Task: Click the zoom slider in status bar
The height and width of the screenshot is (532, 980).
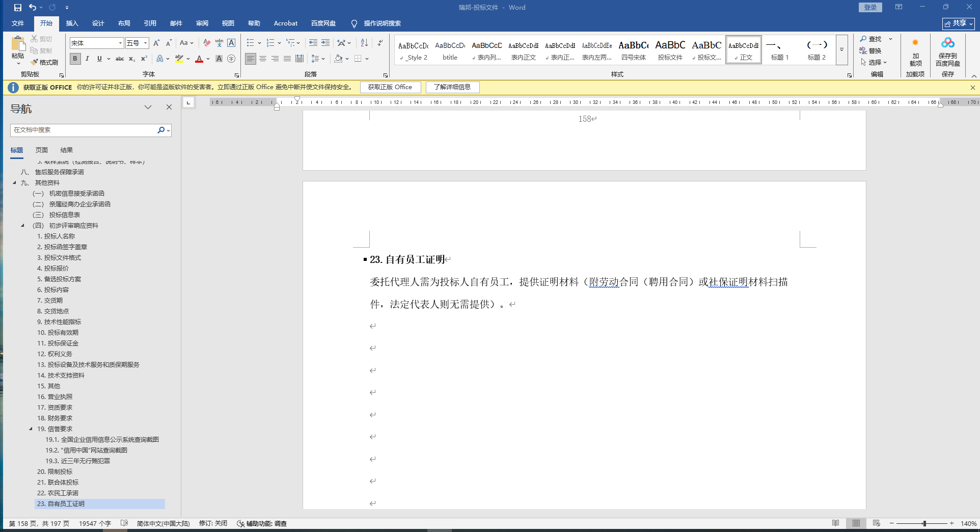Action: click(x=924, y=524)
